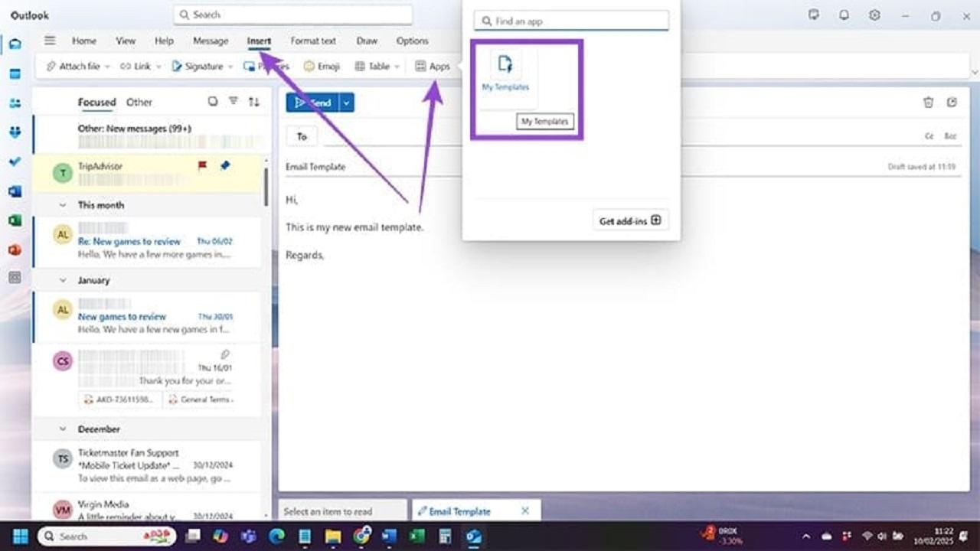Click the Emoji toolbar button
The image size is (980, 551).
pos(322,67)
